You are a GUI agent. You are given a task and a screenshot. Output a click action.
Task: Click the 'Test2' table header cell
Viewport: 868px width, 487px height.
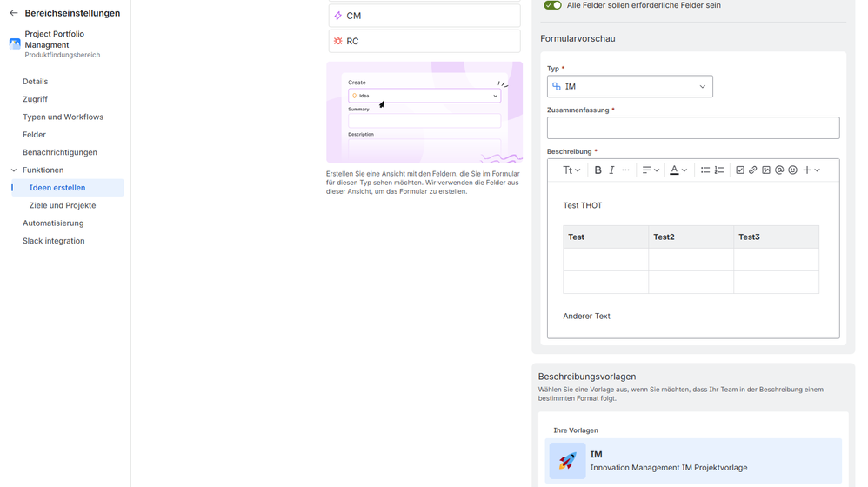pos(691,237)
